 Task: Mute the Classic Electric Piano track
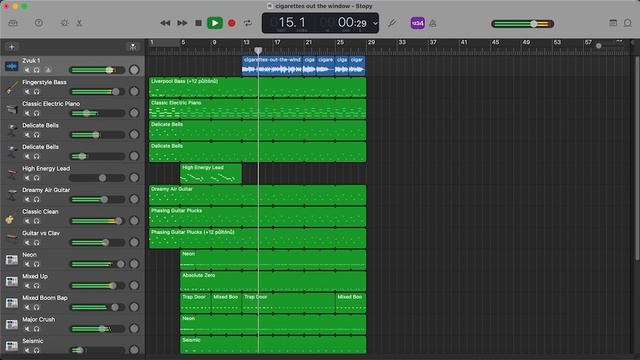[27, 113]
